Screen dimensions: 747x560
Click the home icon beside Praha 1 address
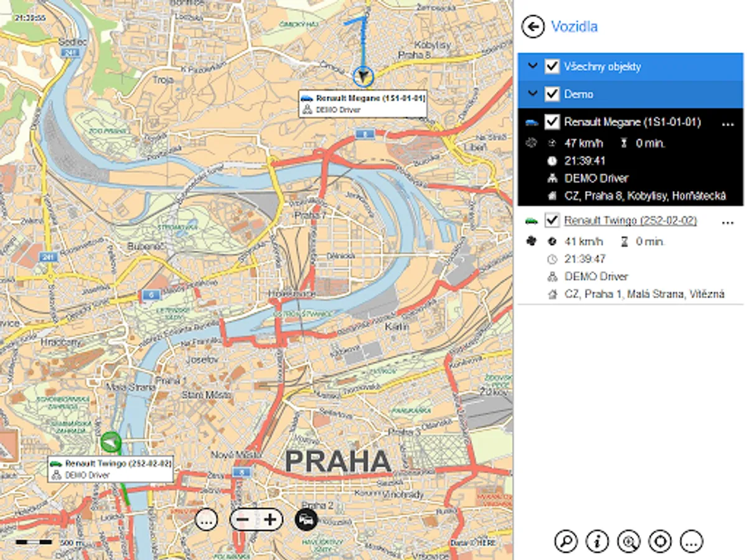[552, 294]
